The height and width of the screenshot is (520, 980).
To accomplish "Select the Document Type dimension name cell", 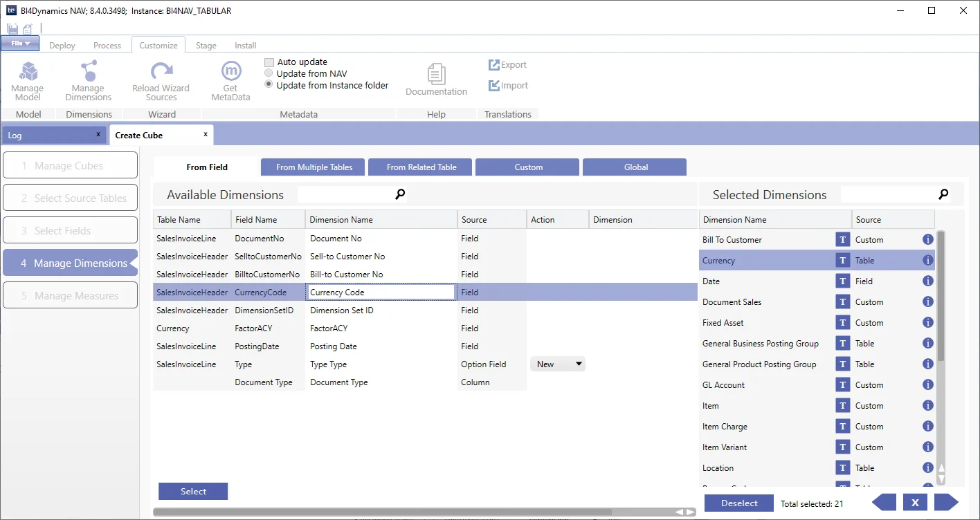I will pyautogui.click(x=381, y=382).
